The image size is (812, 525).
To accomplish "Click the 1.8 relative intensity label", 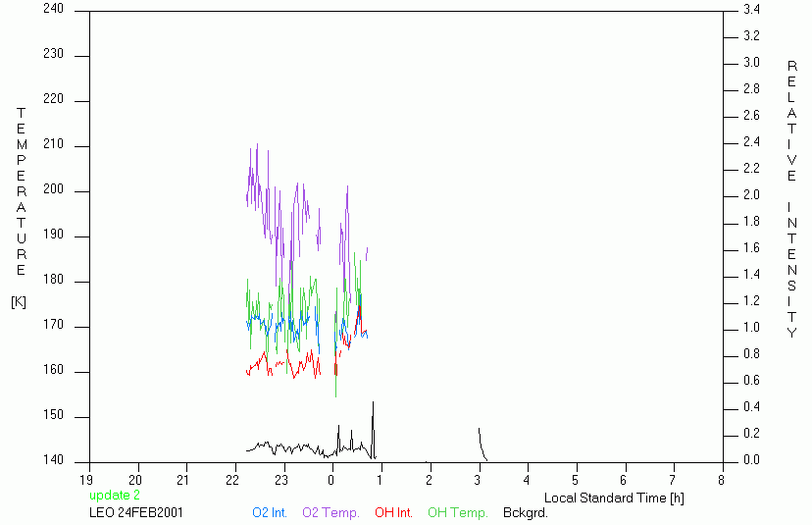I will 751,222.
